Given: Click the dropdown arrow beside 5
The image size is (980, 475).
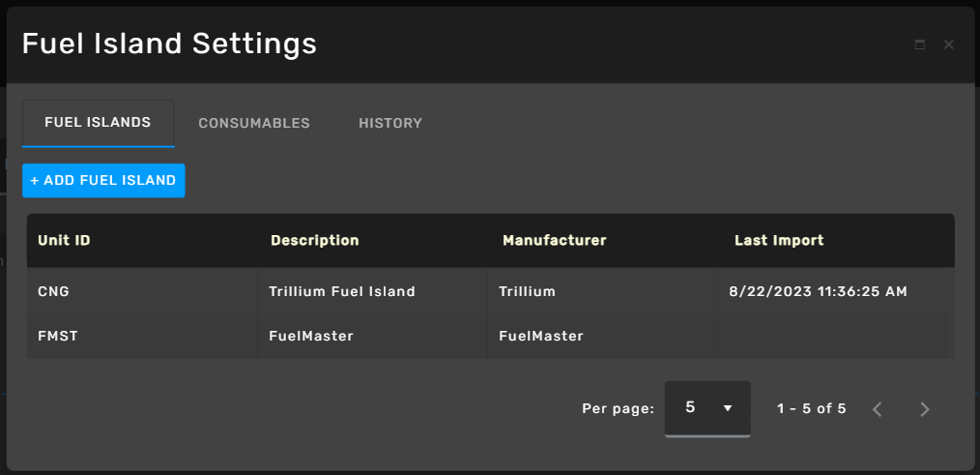Looking at the screenshot, I should (x=728, y=408).
